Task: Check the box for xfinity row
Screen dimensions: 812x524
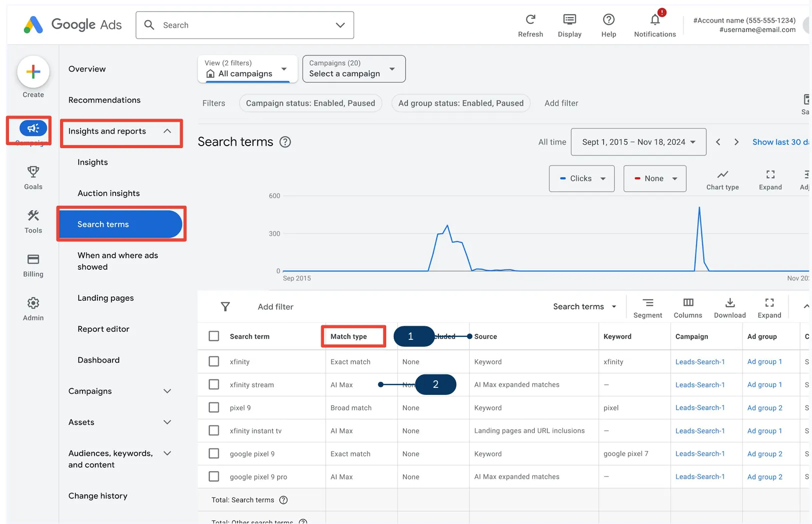Action: click(214, 361)
